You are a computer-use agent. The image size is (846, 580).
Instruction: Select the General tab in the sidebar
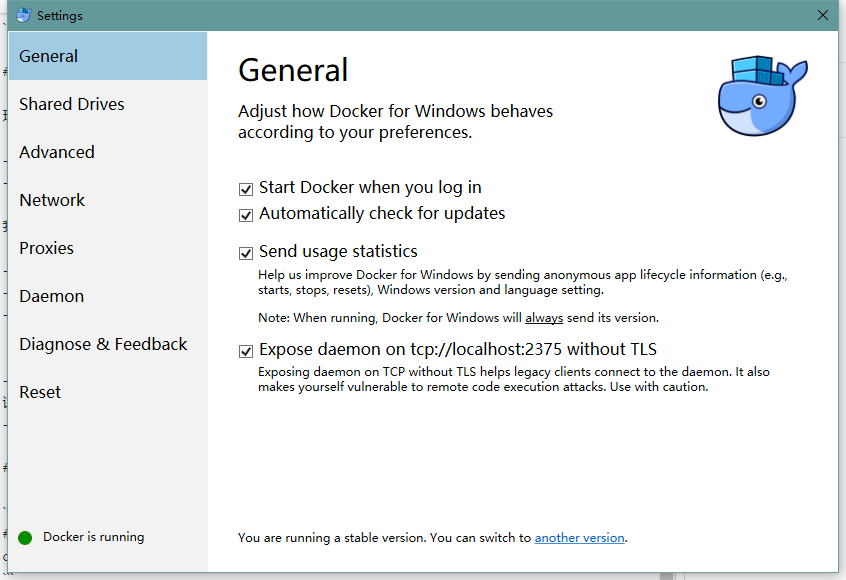coord(48,57)
